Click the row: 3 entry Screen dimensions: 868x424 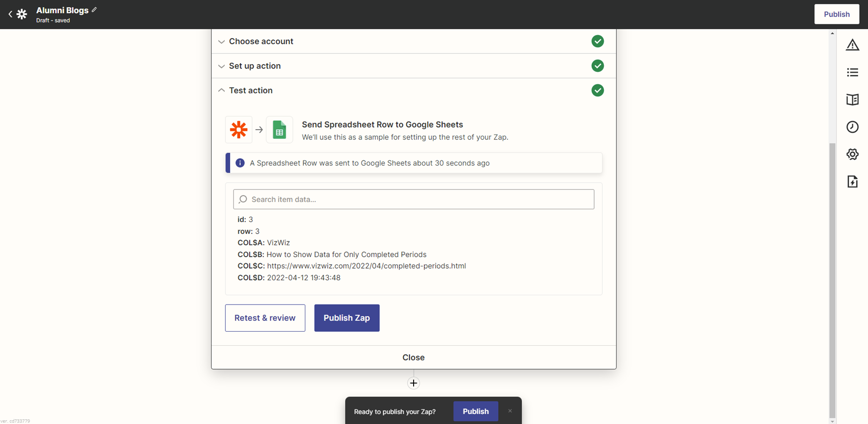(x=249, y=231)
